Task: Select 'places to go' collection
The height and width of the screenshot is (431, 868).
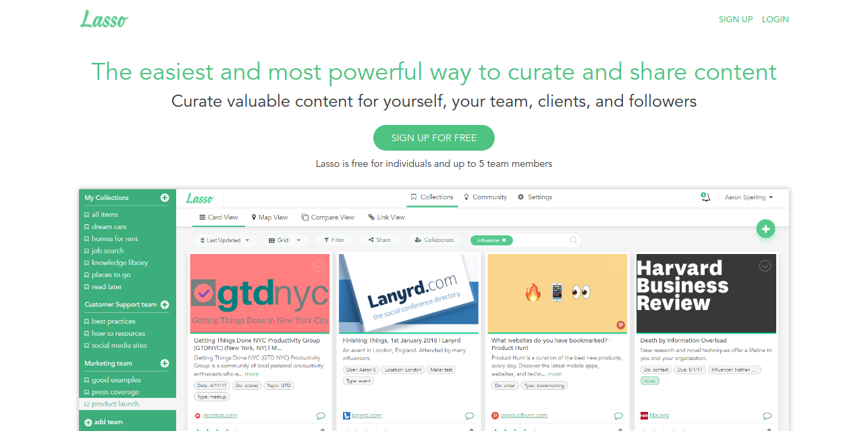Action: coord(111,275)
